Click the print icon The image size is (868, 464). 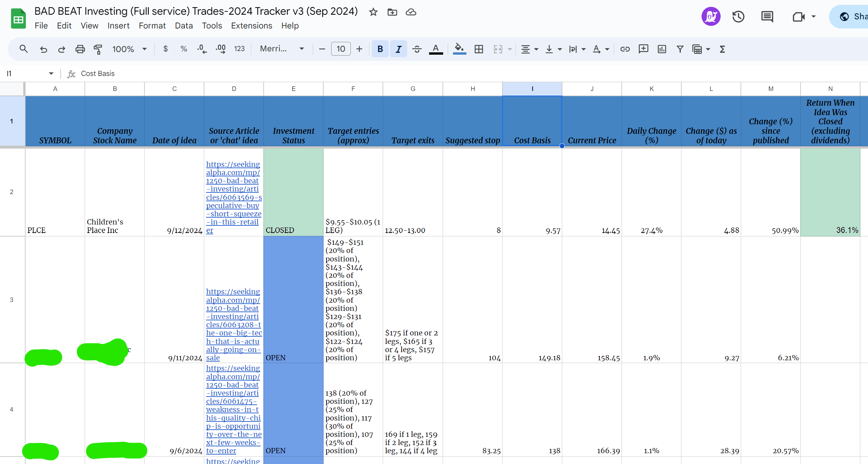pyautogui.click(x=80, y=49)
